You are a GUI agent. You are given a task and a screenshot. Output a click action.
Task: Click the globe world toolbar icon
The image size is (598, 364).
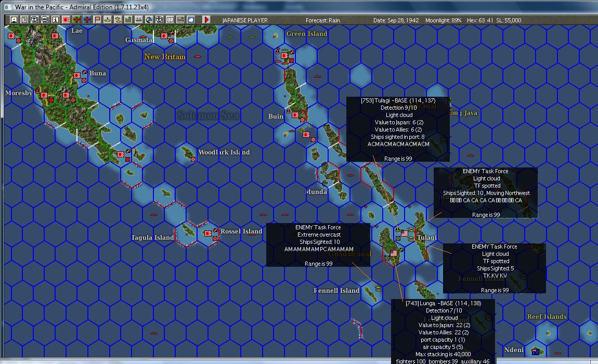click(x=149, y=20)
